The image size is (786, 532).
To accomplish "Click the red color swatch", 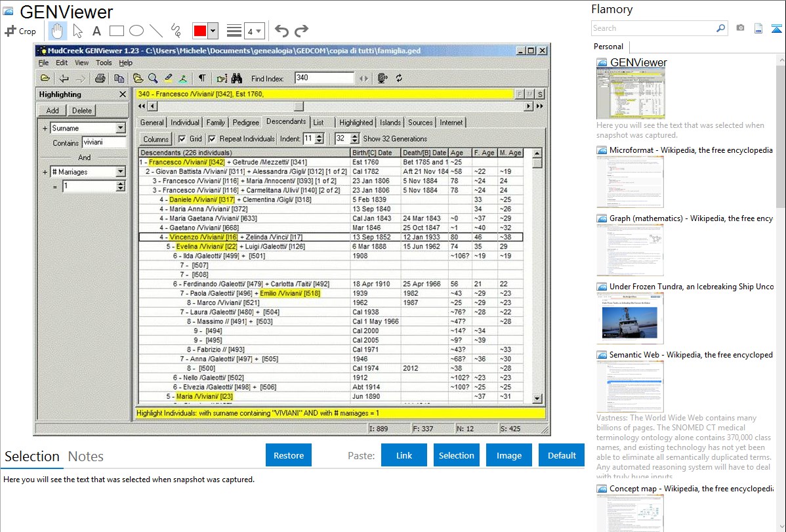I will click(x=199, y=31).
